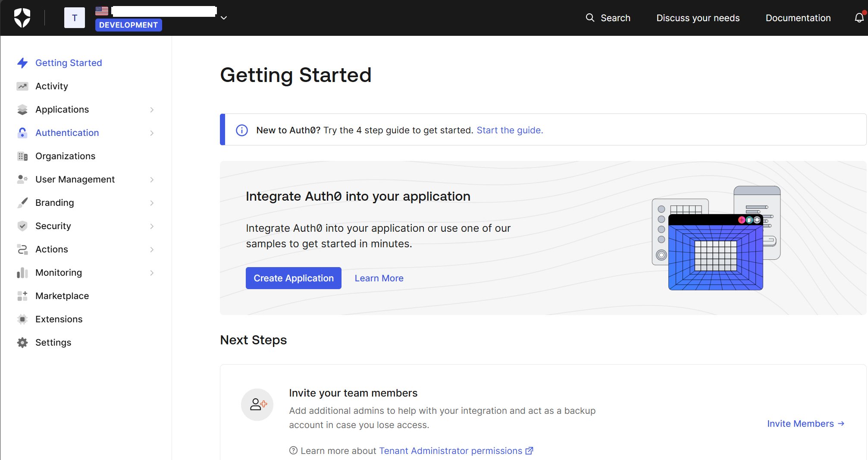This screenshot has width=868, height=460.
Task: Click the info icon in banner
Action: [x=242, y=130]
